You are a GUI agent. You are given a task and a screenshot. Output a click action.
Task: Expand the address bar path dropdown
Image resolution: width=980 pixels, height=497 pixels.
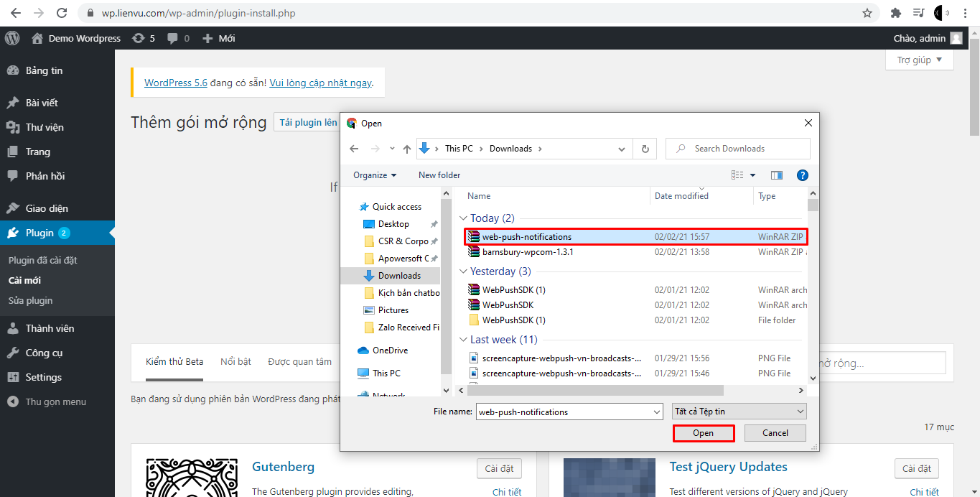click(x=622, y=149)
